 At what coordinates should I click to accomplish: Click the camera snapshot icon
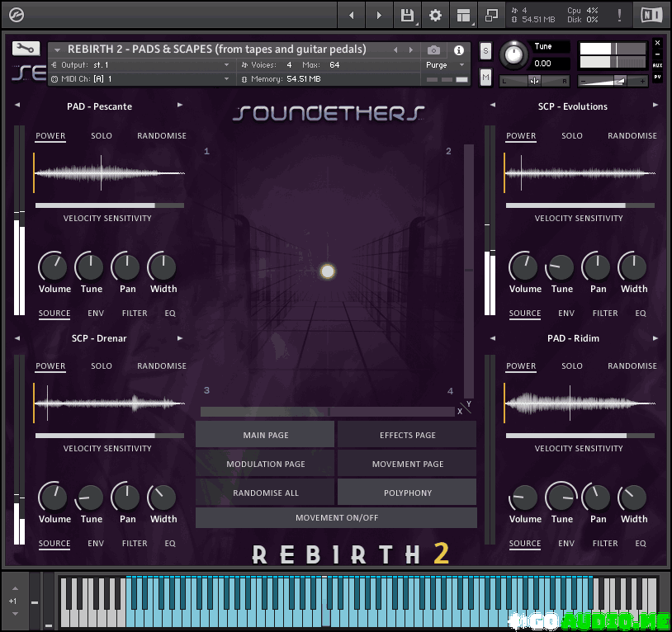(x=433, y=50)
